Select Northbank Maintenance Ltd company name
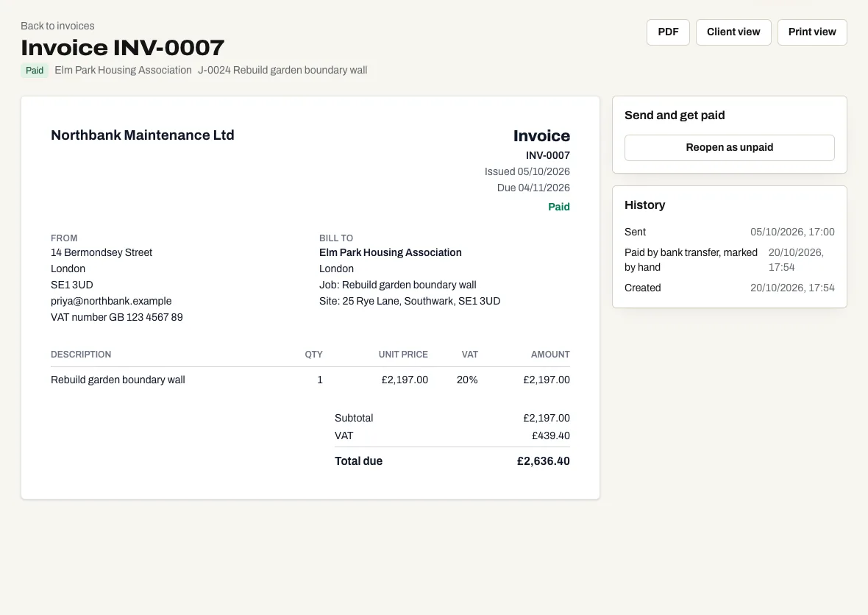 click(142, 135)
